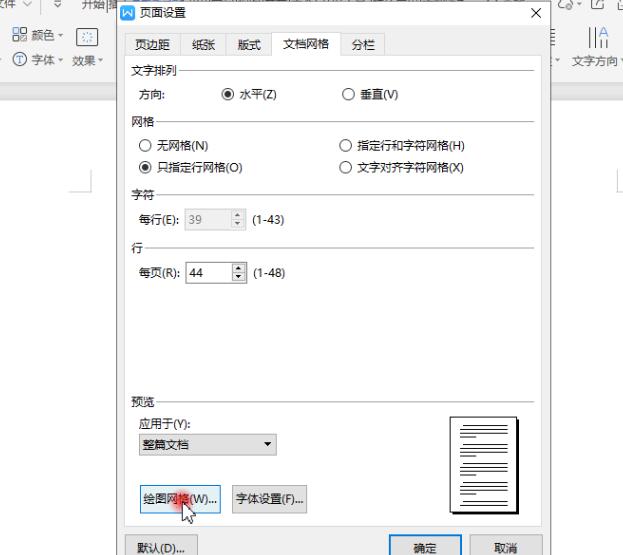Open the 应用于 整篇文档 dropdown
Screen dimensions: 623x555
(x=208, y=445)
